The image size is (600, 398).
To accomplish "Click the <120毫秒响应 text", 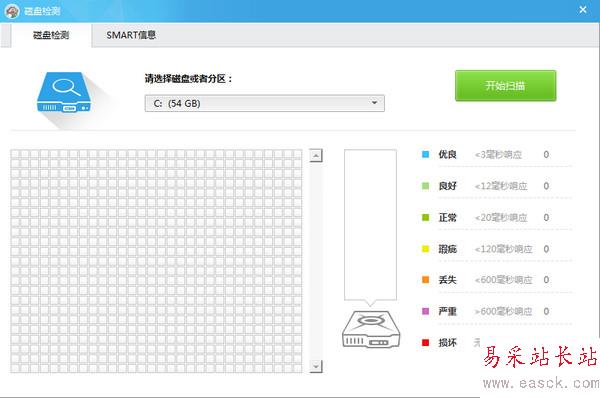I will coord(504,249).
